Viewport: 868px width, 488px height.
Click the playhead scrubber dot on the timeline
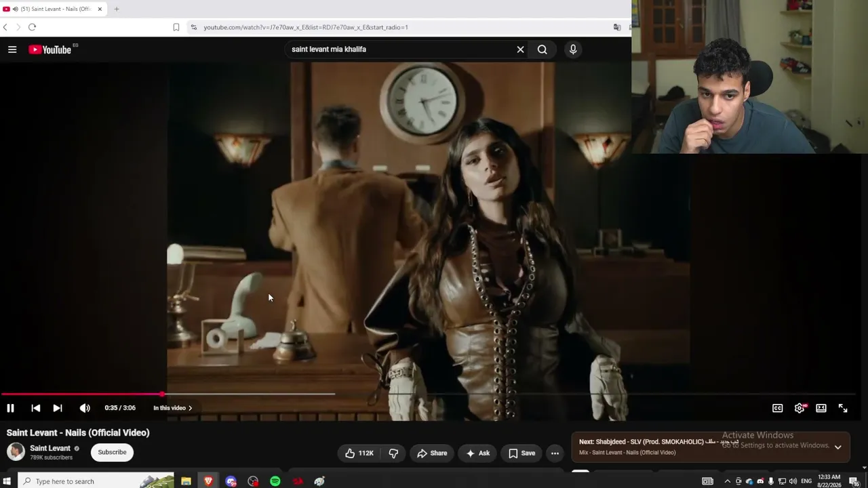point(162,394)
